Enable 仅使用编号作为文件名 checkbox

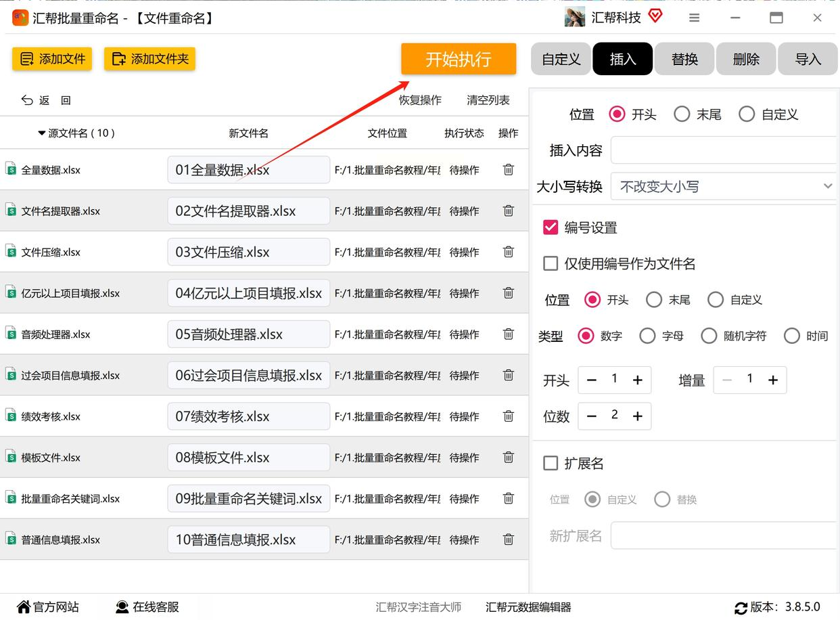(x=551, y=263)
